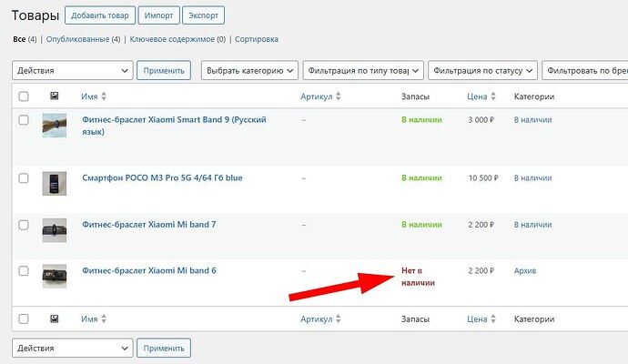Click footer Имя sort arrows
This screenshot has width=628, height=364.
click(x=104, y=318)
